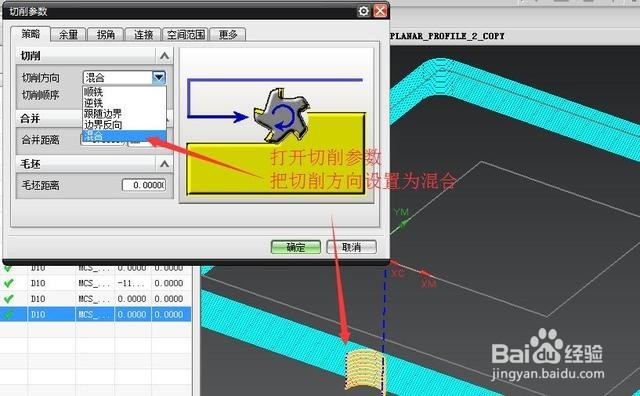Switch to the 连接 tab
This screenshot has height=396, width=640.
tap(143, 35)
